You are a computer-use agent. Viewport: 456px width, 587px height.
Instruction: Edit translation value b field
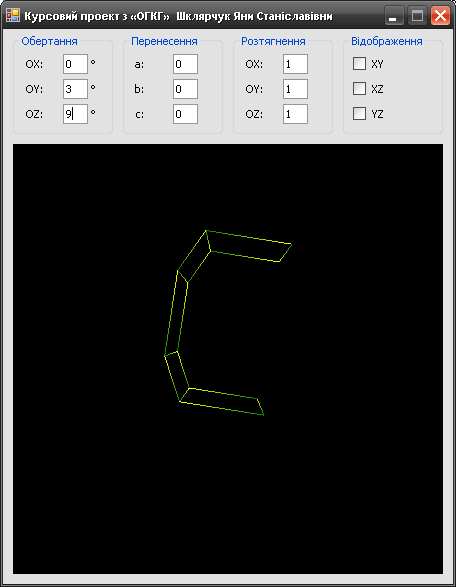pos(185,89)
